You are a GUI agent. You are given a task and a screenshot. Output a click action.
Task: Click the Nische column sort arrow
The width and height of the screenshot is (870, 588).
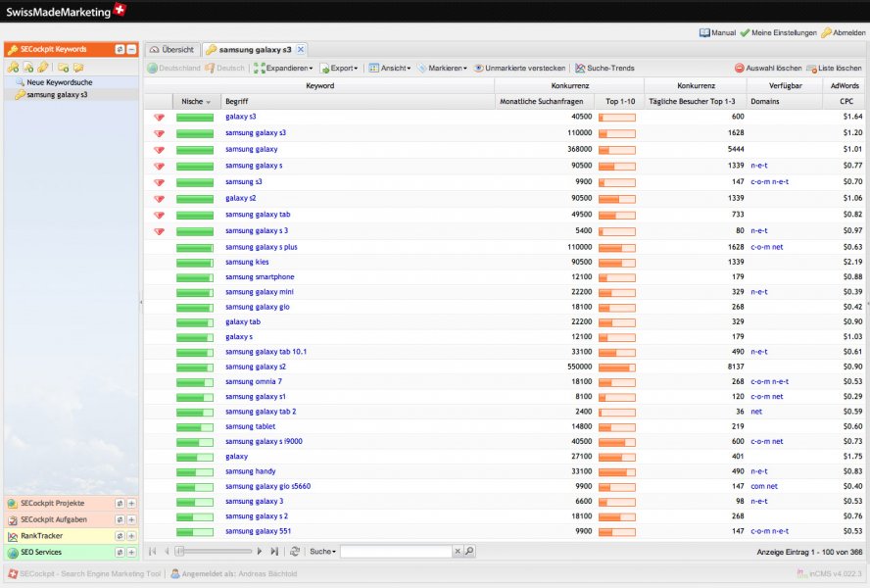[x=209, y=102]
